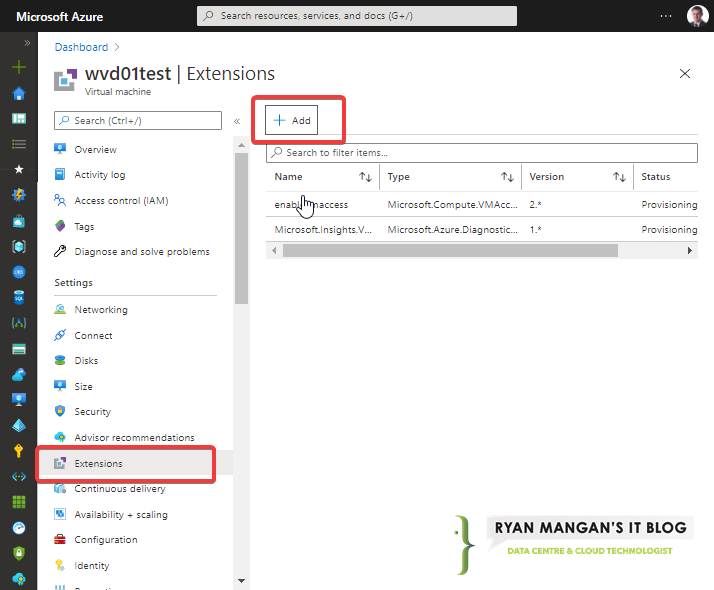This screenshot has width=714, height=590.
Task: Open the three-dots more menu in the top bar
Action: 666,16
